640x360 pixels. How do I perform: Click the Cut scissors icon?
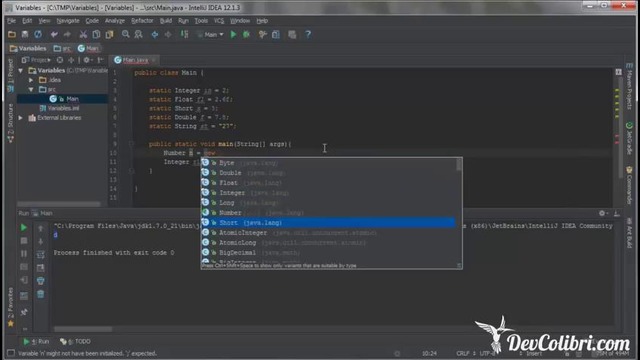coord(83,35)
